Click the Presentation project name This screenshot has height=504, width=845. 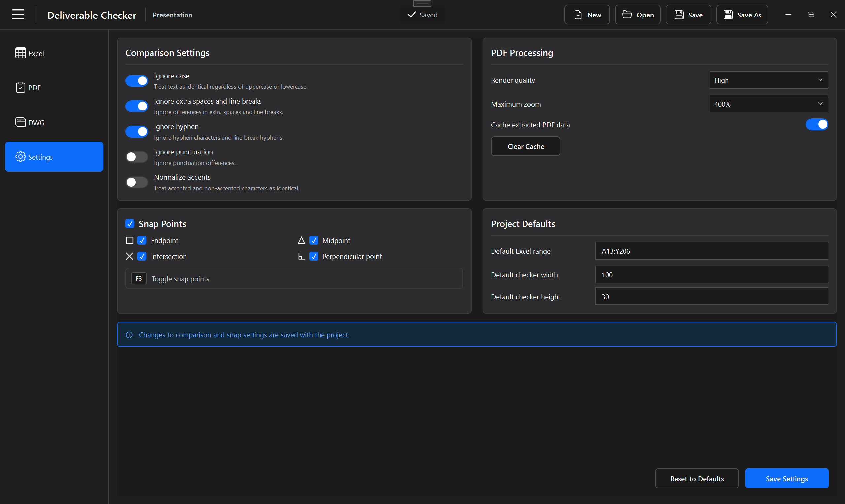point(173,15)
